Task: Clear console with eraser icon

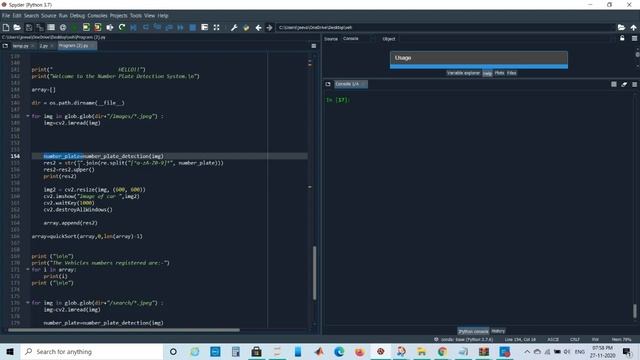Action: (624, 84)
